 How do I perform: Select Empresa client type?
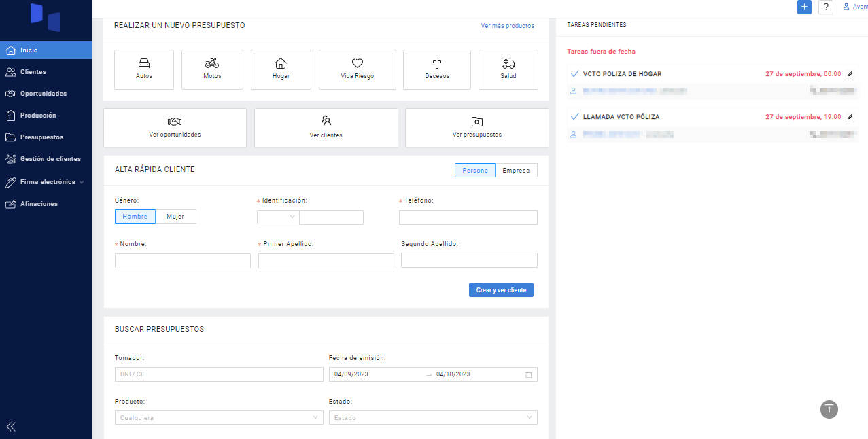tap(517, 171)
